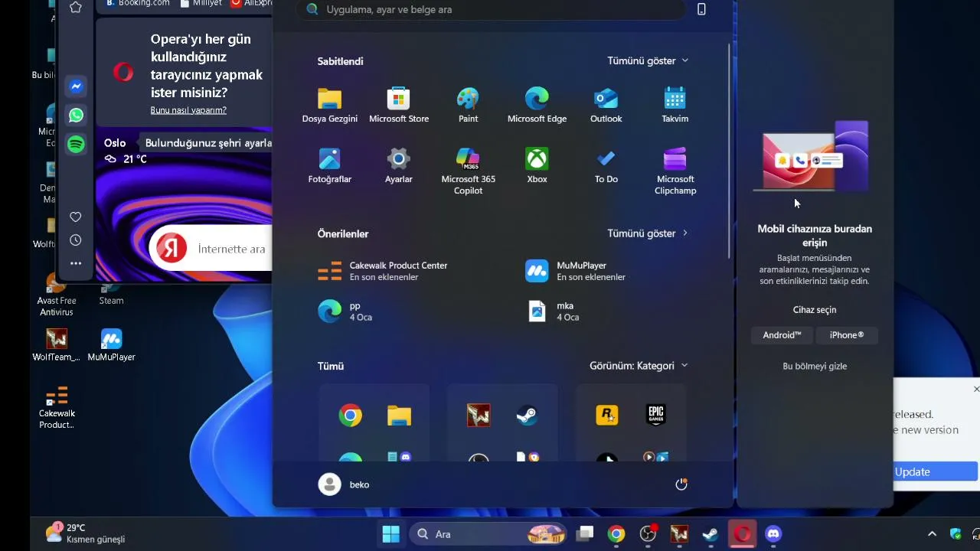Image resolution: width=980 pixels, height=551 pixels.
Task: Switch to Opera on the taskbar
Action: pos(742,534)
